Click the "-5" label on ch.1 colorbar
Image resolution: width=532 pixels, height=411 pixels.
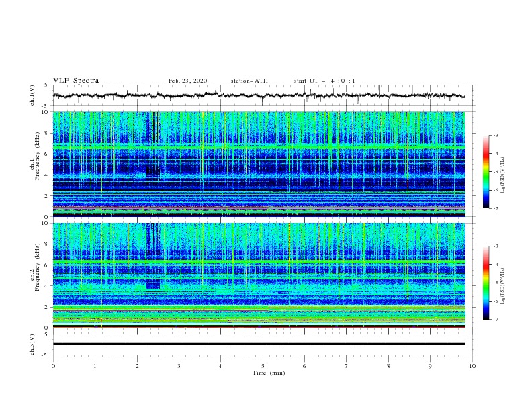[496, 172]
